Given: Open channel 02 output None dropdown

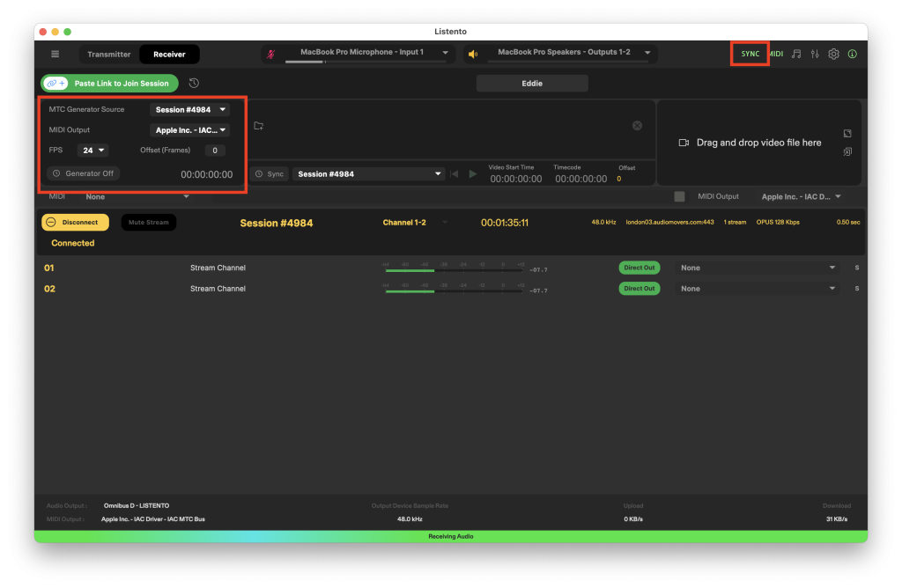Looking at the screenshot, I should [x=757, y=289].
